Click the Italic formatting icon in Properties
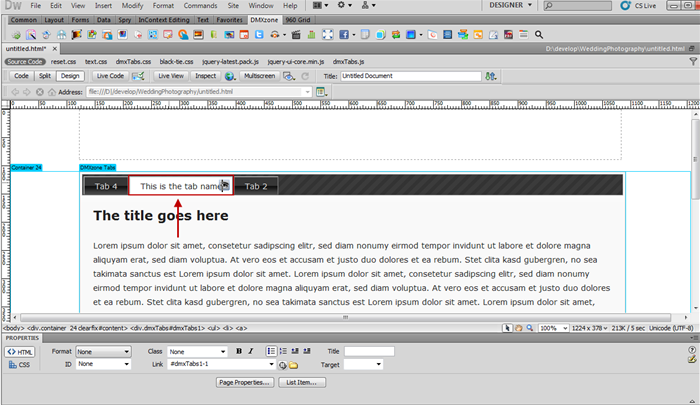Viewport: 700px width, 405px height. (x=251, y=352)
